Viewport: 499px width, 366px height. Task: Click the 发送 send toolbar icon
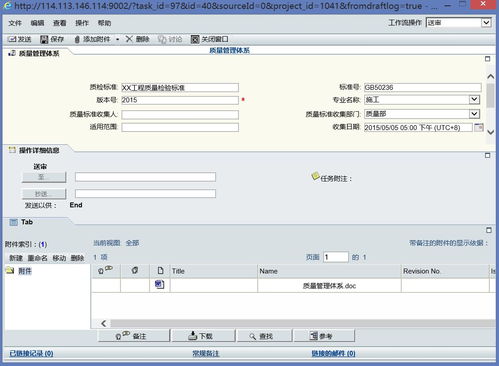[12, 39]
